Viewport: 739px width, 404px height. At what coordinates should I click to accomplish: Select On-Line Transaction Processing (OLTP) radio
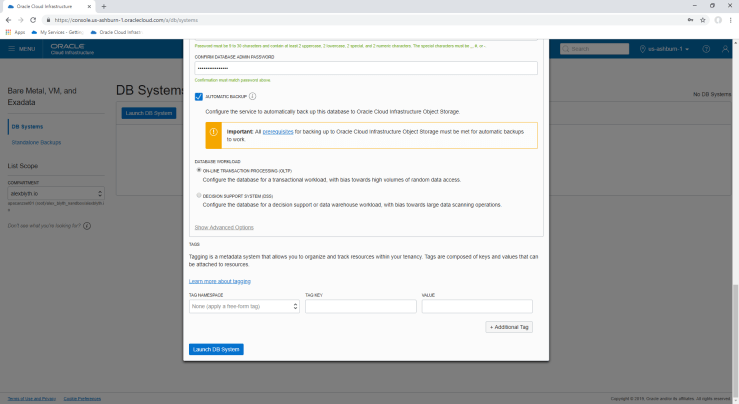tap(199, 170)
